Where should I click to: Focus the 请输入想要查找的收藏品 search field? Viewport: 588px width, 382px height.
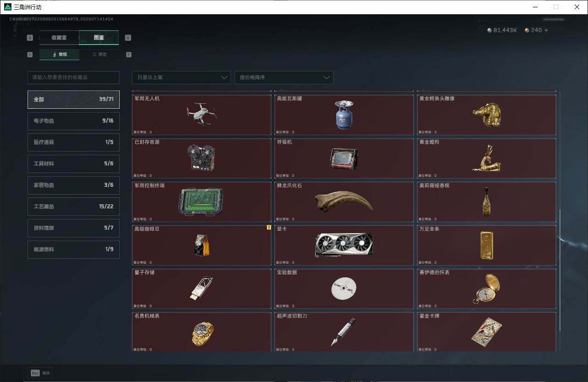pos(73,77)
